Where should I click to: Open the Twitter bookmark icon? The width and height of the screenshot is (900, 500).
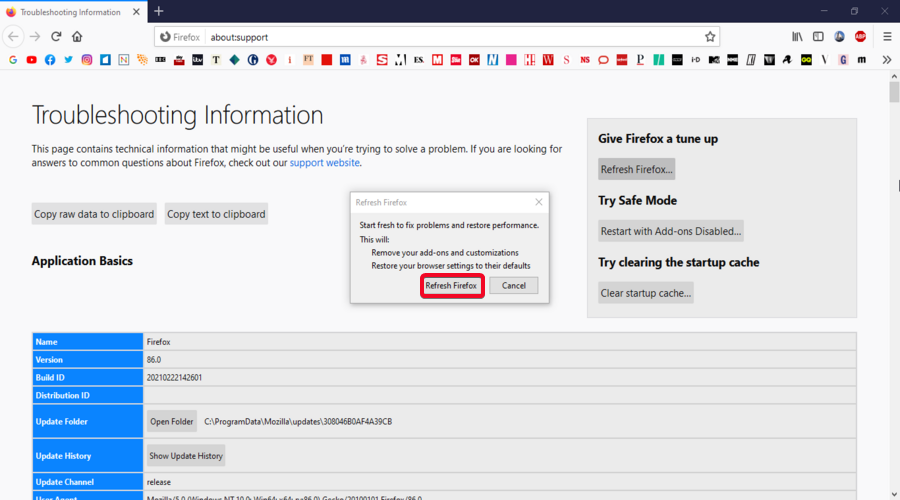coord(68,60)
